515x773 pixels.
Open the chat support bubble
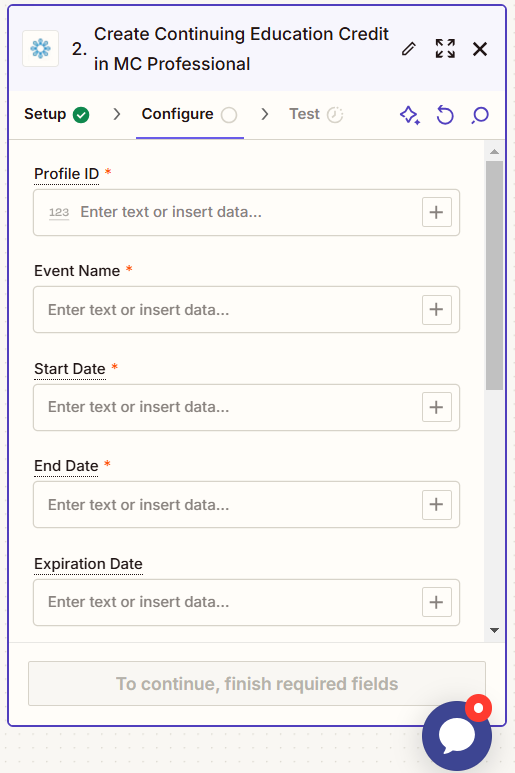457,736
